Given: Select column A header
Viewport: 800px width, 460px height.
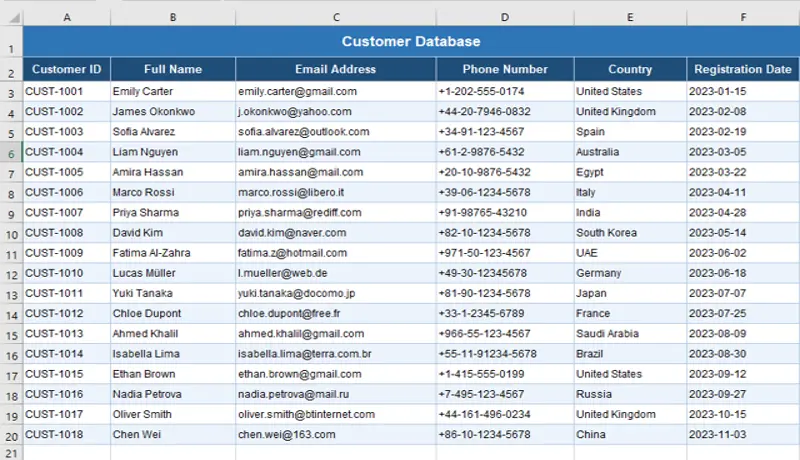Looking at the screenshot, I should coord(67,17).
